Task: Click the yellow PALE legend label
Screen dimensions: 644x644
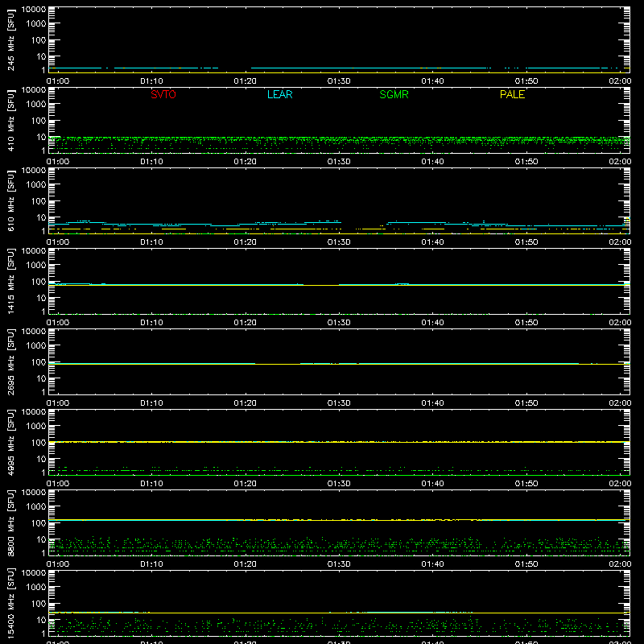Action: point(512,94)
